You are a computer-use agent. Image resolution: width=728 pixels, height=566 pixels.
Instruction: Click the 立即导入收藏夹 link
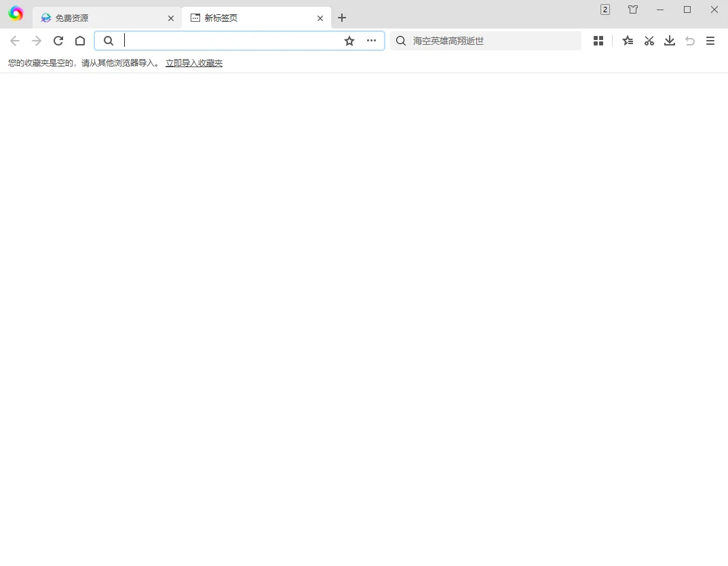click(194, 63)
